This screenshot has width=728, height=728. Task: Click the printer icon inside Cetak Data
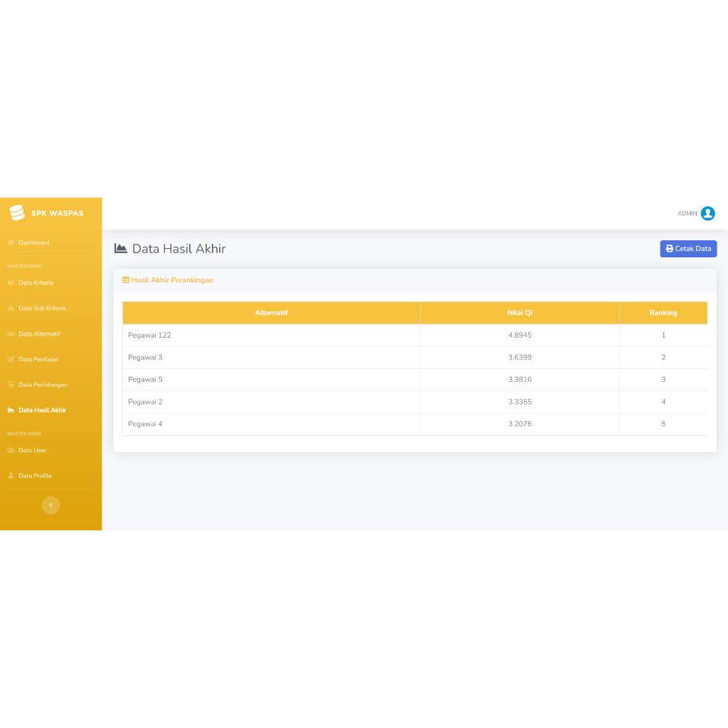click(x=669, y=249)
